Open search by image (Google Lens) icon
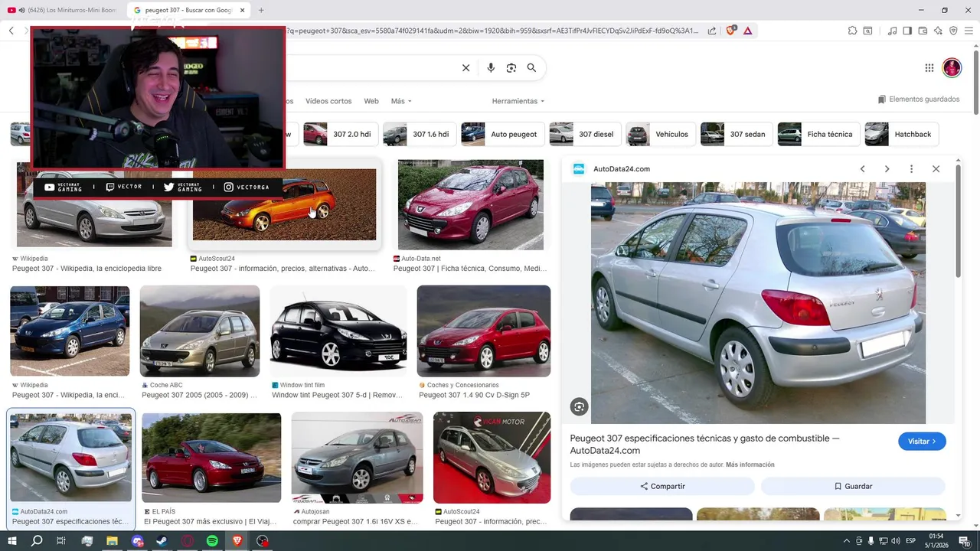 [511, 68]
